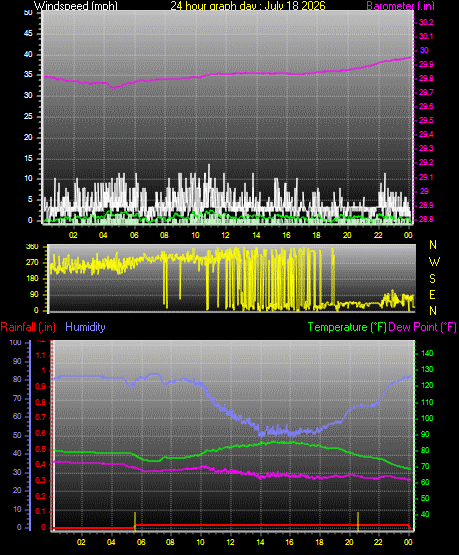This screenshot has height=555, width=459.
Task: Click the temperature scale value '40'
Action: (425, 514)
